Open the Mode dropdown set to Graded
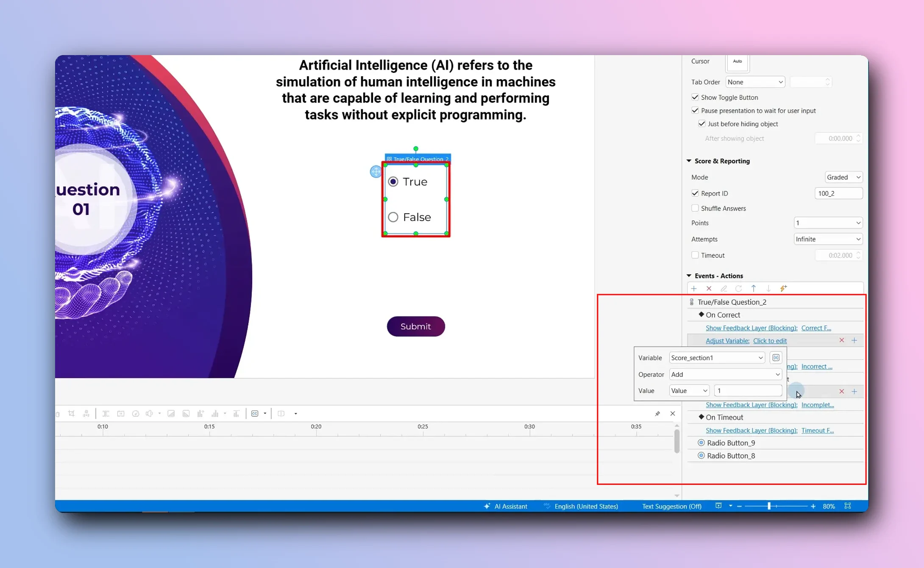The image size is (924, 568). (843, 177)
